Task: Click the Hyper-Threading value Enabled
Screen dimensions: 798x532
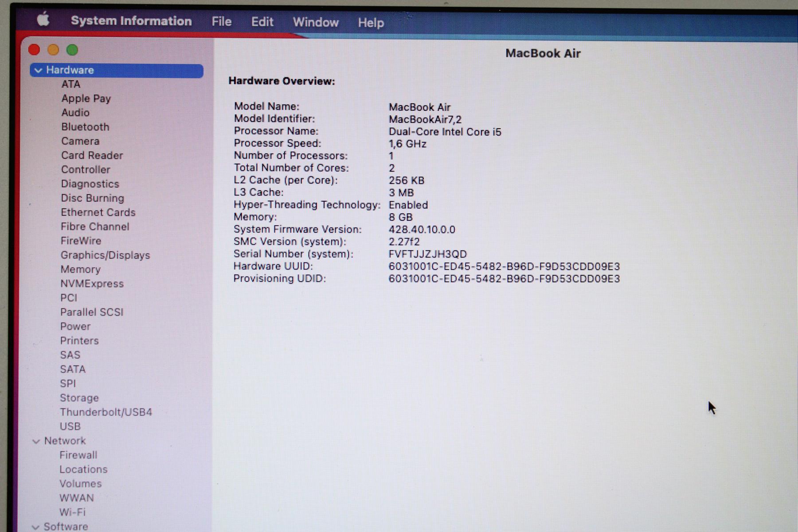Action: (408, 205)
